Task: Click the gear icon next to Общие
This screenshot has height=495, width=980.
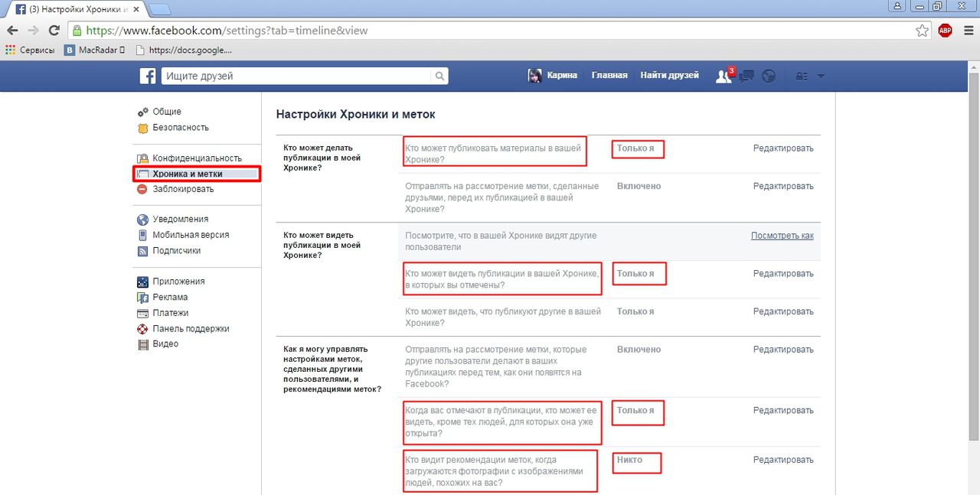Action: pyautogui.click(x=142, y=112)
